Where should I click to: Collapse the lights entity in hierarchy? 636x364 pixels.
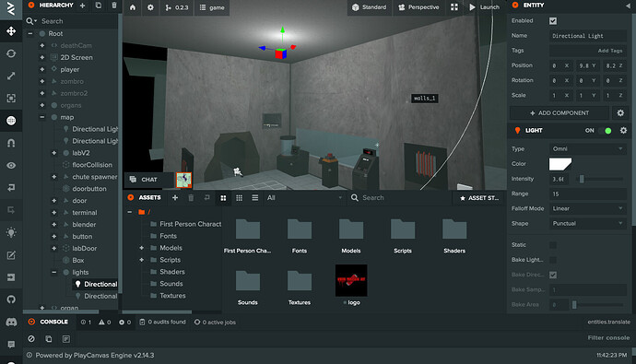coord(54,273)
